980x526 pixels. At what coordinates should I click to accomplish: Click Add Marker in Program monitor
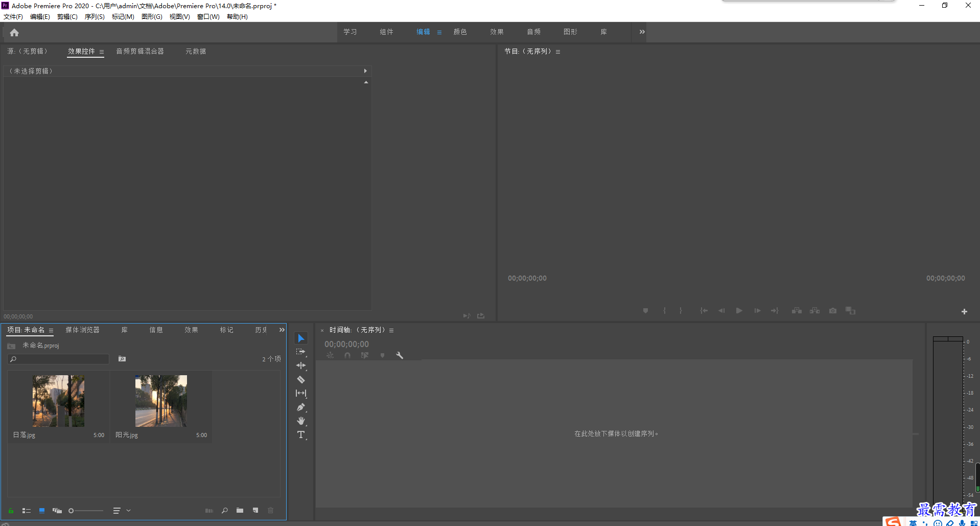645,310
